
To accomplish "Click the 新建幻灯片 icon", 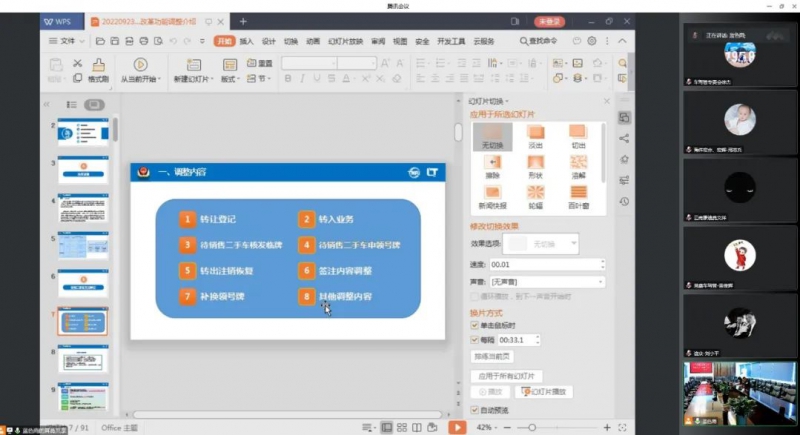I will tap(193, 65).
